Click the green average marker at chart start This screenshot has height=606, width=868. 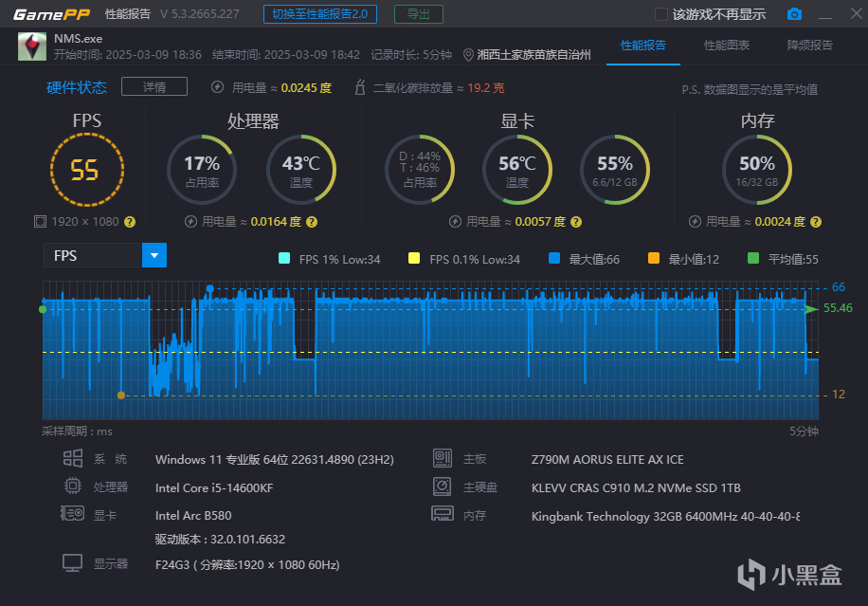click(43, 309)
